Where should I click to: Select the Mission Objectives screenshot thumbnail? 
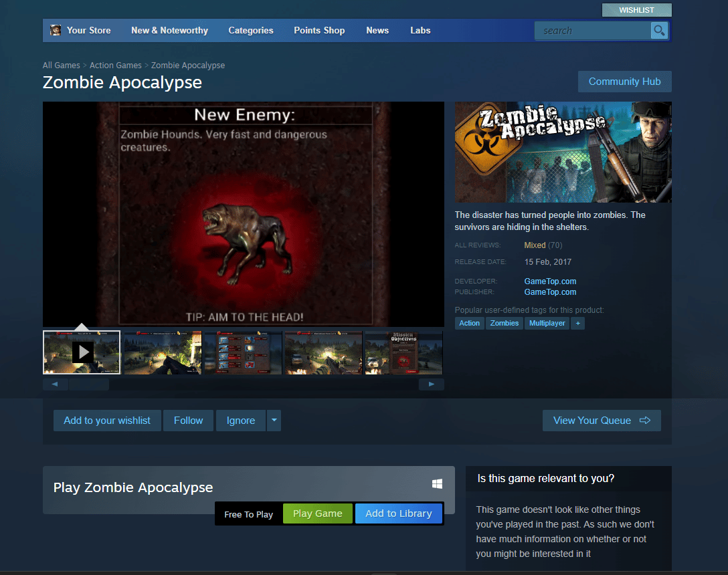tap(404, 352)
